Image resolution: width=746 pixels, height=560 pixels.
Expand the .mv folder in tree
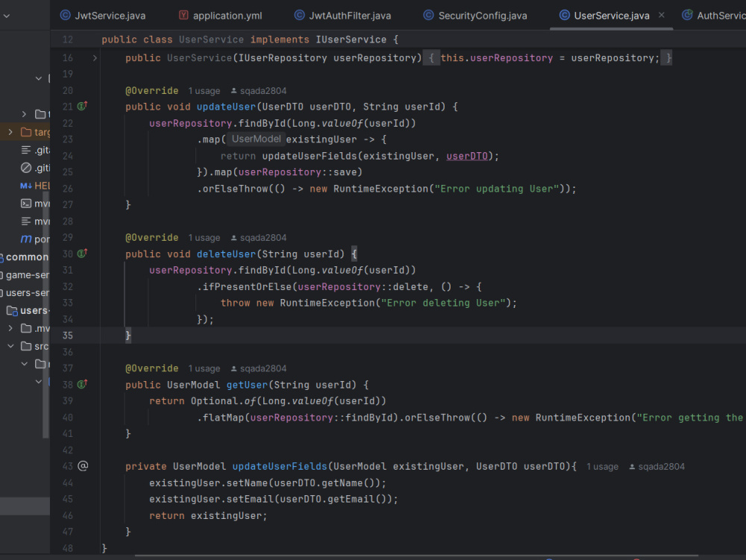[x=10, y=328]
